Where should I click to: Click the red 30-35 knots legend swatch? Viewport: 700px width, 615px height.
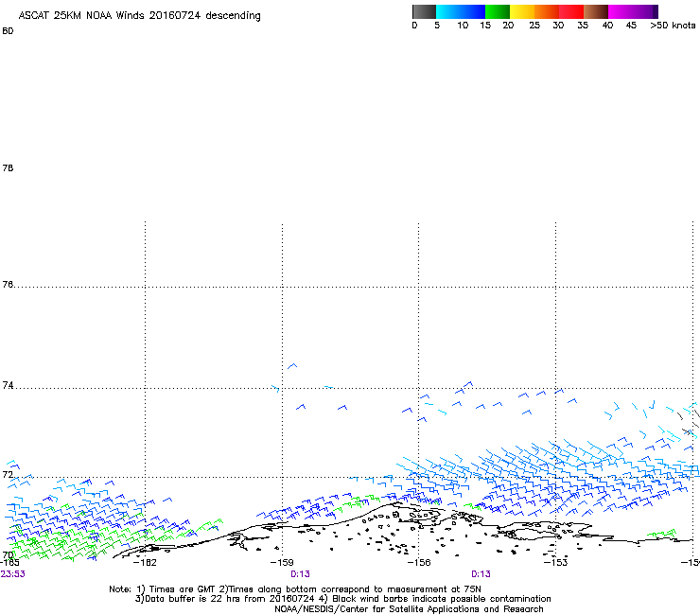[571, 11]
